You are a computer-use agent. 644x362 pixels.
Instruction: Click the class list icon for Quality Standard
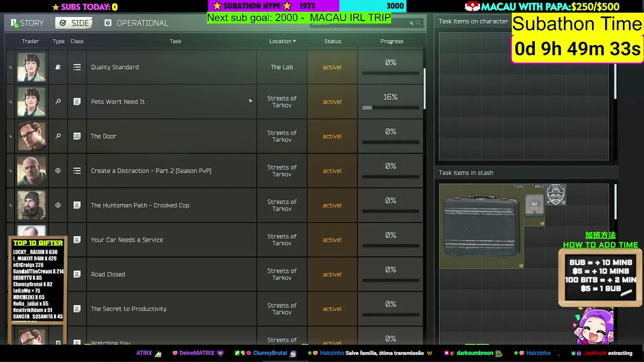[x=77, y=67]
